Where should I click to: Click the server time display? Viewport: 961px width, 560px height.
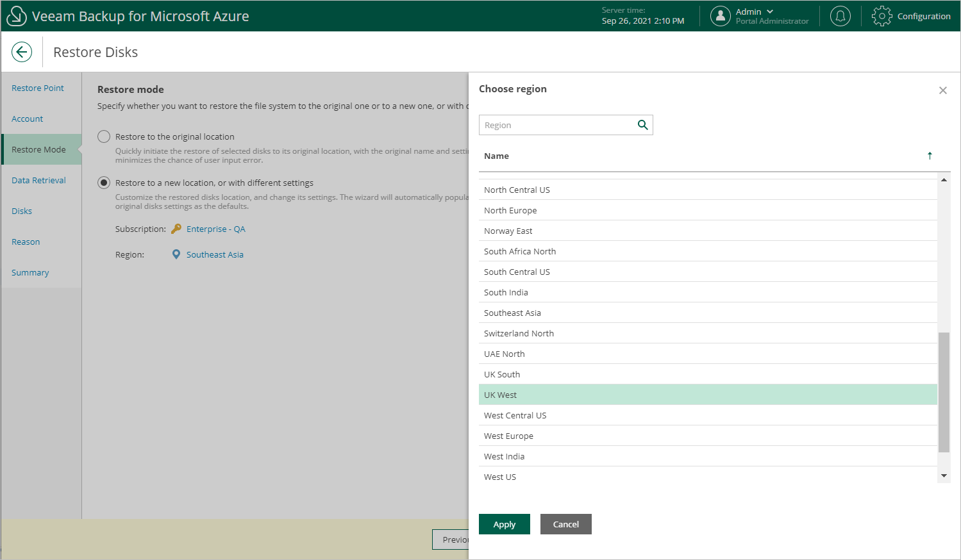coord(643,16)
